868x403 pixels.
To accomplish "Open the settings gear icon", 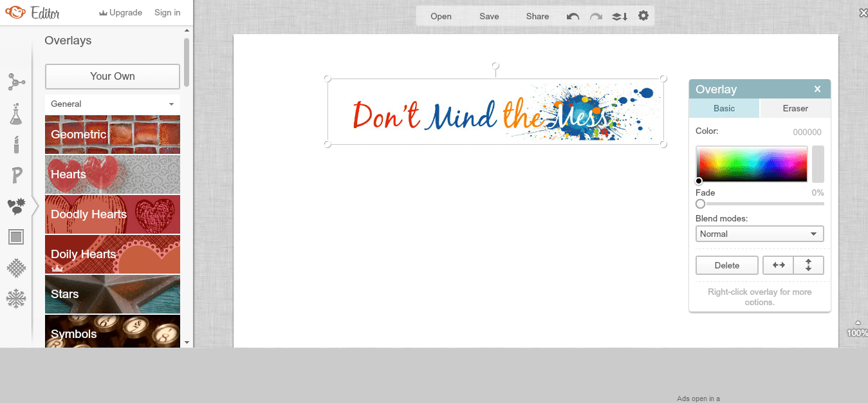I will pos(643,16).
